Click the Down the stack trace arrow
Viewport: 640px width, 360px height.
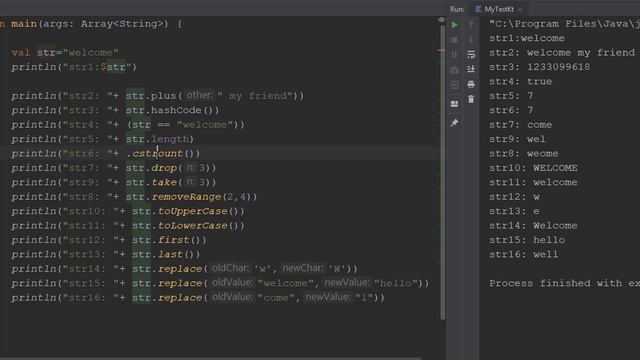[471, 40]
